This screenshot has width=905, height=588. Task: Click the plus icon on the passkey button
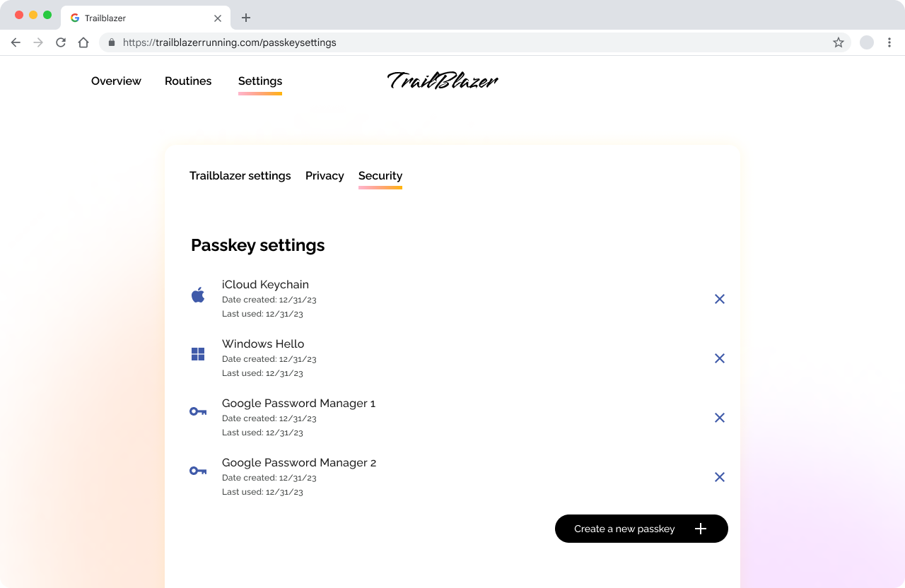(x=700, y=529)
